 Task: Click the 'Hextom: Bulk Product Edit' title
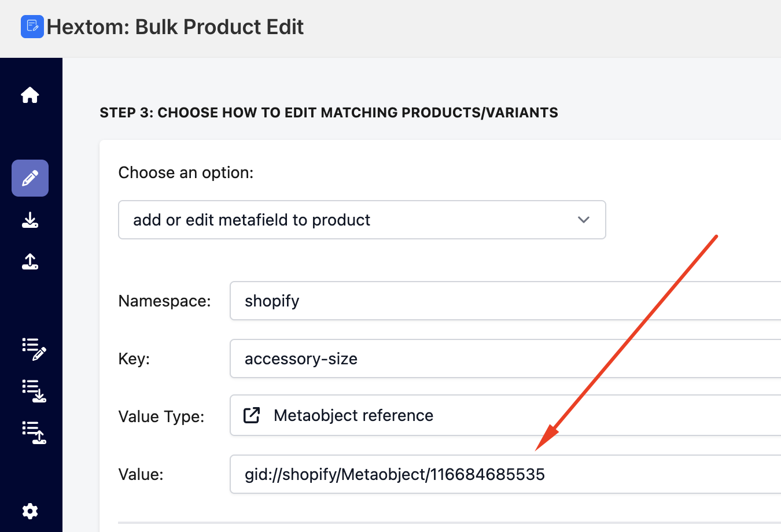pos(175,27)
